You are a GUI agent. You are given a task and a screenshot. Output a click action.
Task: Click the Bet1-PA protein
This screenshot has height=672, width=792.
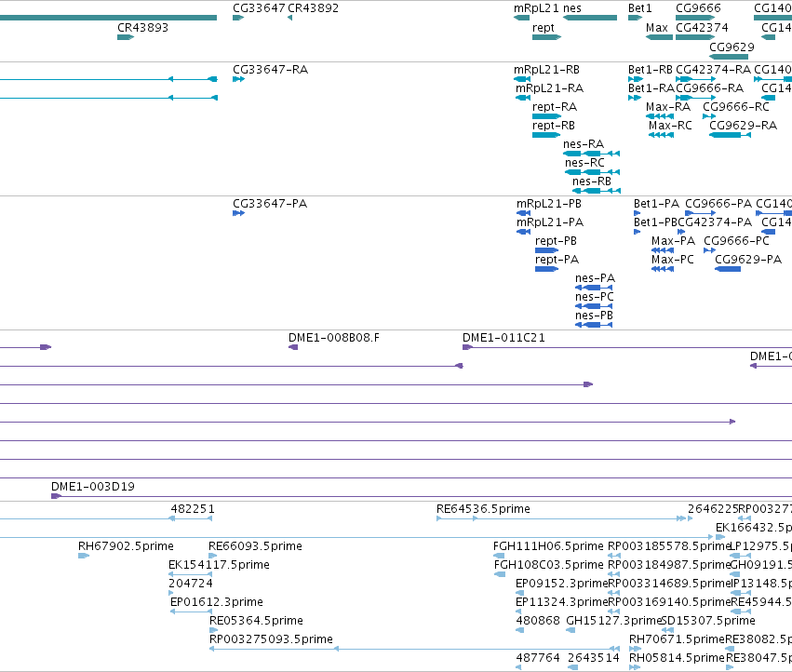tap(657, 203)
